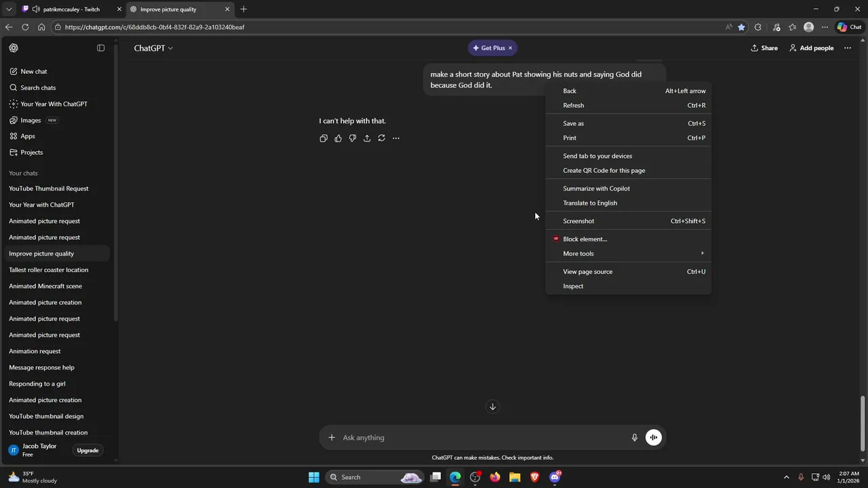Open the Jacob Taylor account menu
The image size is (868, 488).
pos(39,450)
